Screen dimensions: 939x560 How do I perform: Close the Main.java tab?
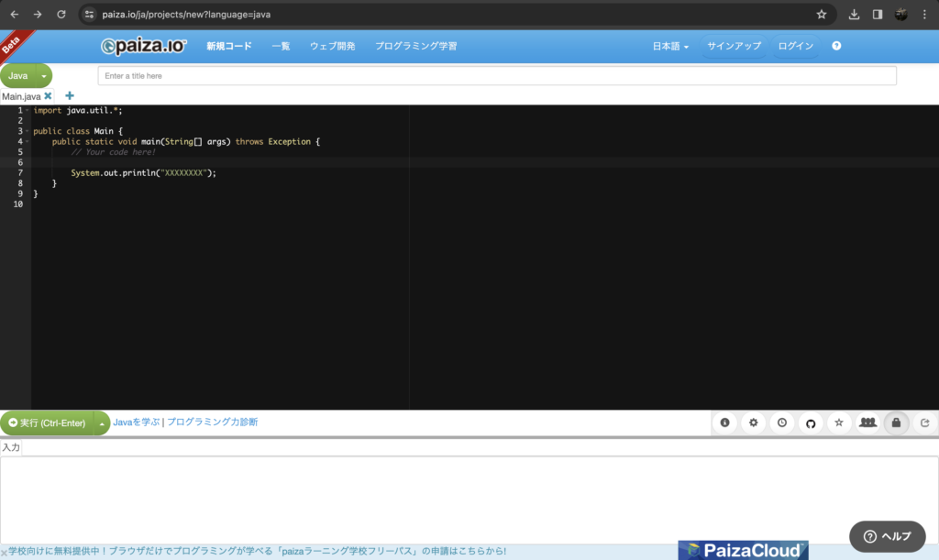point(48,95)
